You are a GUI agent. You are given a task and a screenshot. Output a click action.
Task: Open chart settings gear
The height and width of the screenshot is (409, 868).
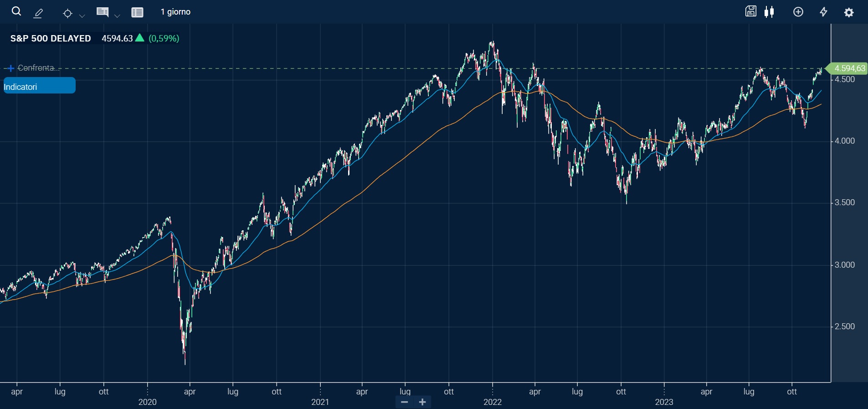[848, 12]
